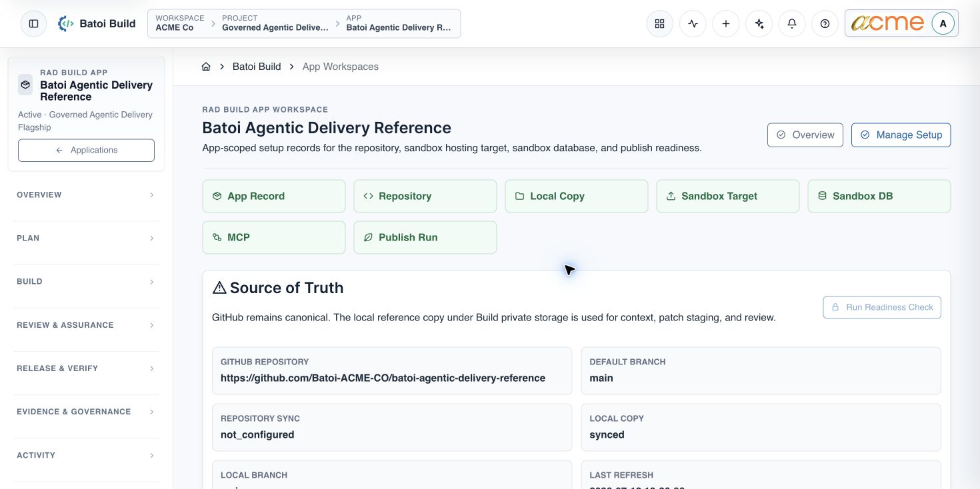The width and height of the screenshot is (980, 489).
Task: Click the plus create icon
Action: click(x=726, y=23)
